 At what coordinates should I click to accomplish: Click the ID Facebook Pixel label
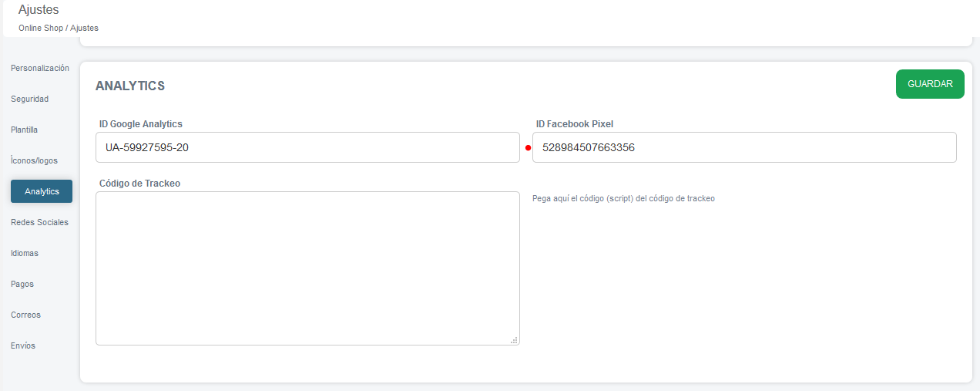(575, 123)
